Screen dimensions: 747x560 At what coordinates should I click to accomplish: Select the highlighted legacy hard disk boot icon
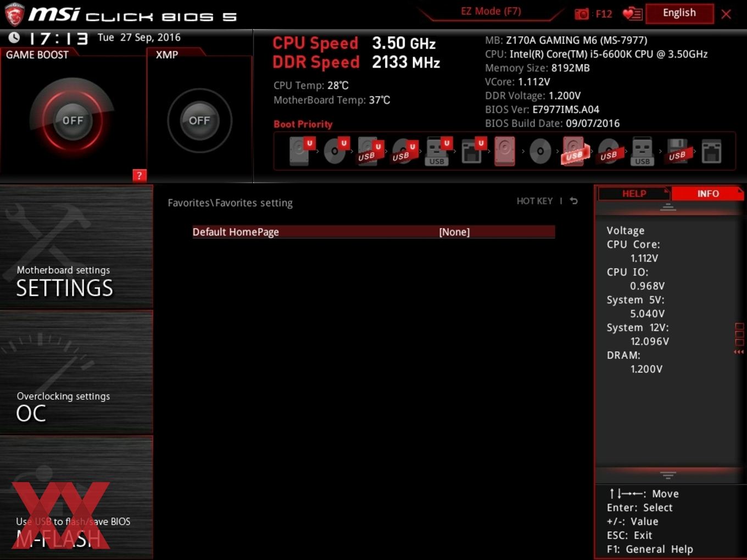click(x=505, y=151)
